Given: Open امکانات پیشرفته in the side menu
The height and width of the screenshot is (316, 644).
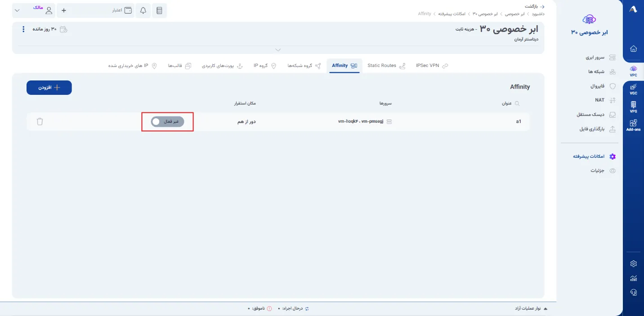Looking at the screenshot, I should [594, 156].
